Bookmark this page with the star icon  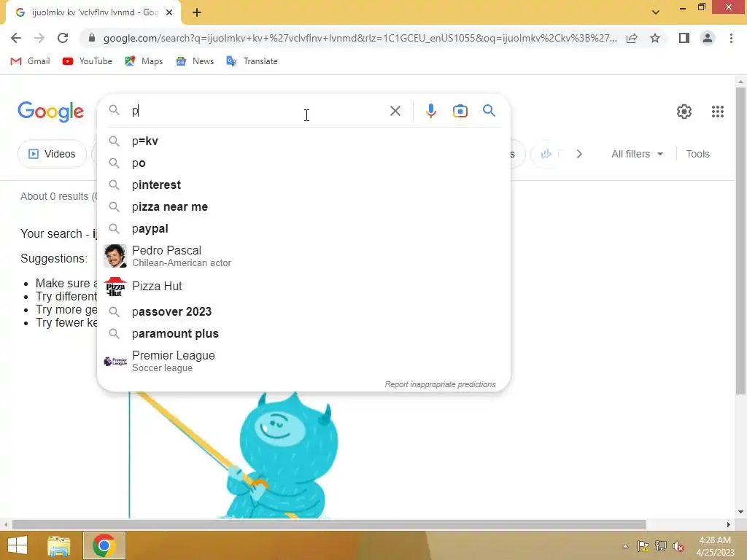(655, 38)
